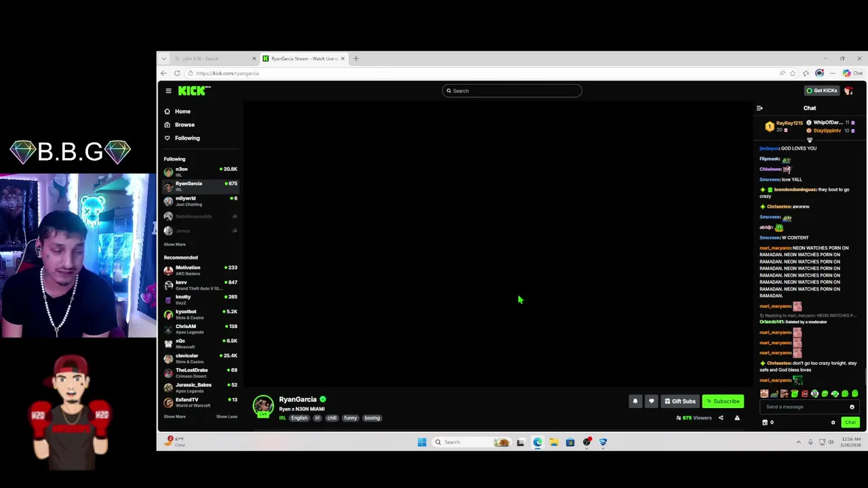
Task: Open the tab list dropdown on the tab bar
Action: click(163, 59)
